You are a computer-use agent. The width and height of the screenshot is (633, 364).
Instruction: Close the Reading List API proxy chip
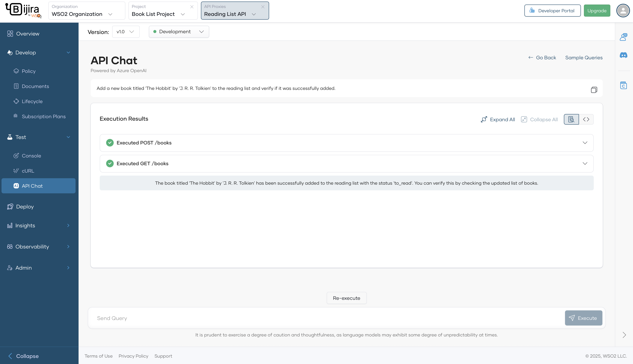[x=263, y=7]
